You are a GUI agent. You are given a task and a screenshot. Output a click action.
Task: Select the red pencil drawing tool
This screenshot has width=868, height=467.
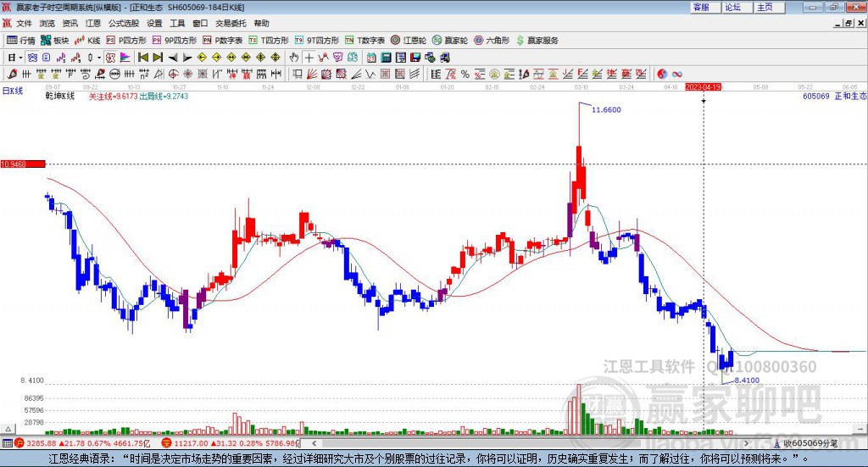coord(11,74)
